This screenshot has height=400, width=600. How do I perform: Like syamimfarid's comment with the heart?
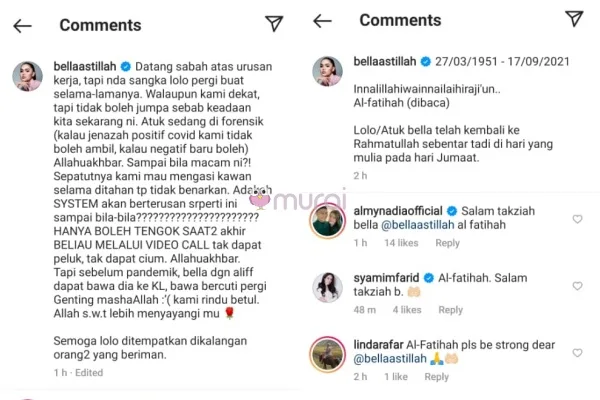tap(577, 286)
